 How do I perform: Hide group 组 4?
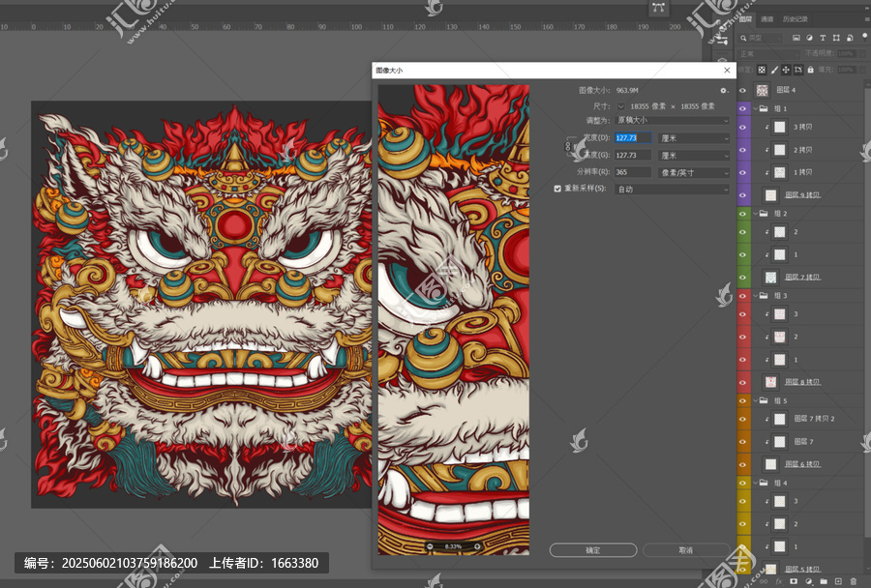tap(742, 483)
